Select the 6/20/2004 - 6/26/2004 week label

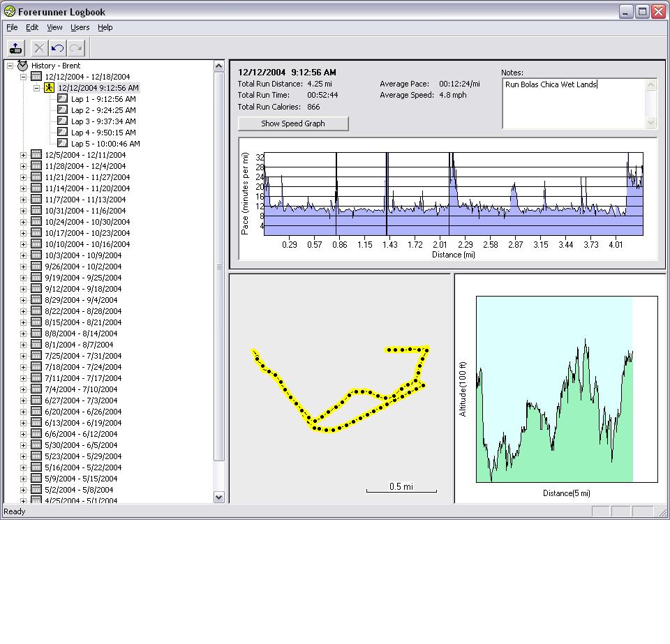pos(83,412)
